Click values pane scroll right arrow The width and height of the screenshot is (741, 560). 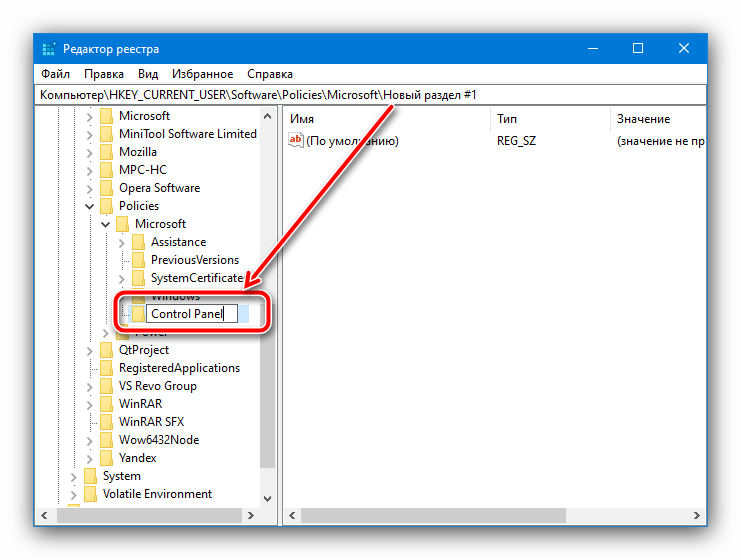(x=697, y=516)
